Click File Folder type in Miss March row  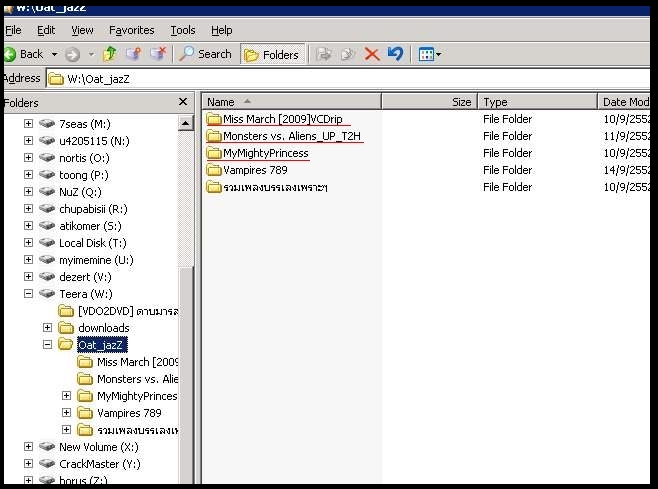click(x=507, y=119)
